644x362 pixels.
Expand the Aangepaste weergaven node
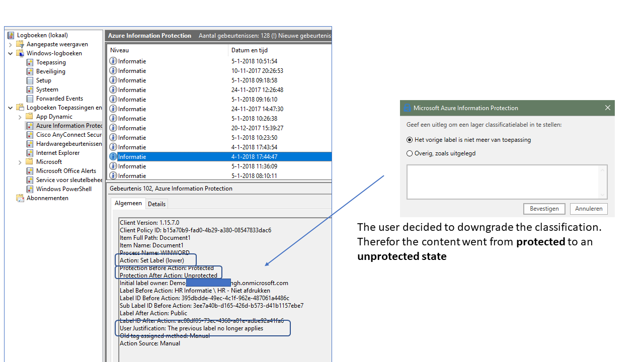coord(11,44)
